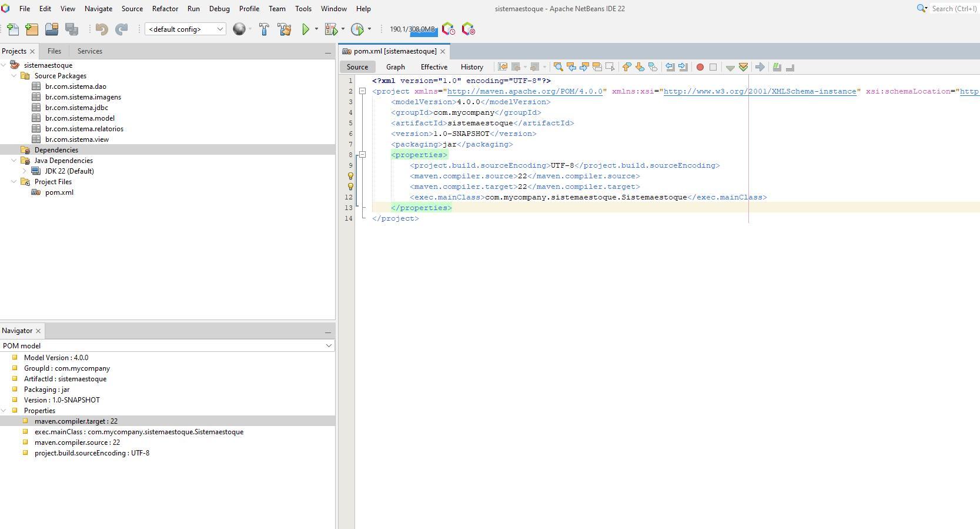
Task: Open the Run Project dropdown arrow
Action: tap(316, 29)
